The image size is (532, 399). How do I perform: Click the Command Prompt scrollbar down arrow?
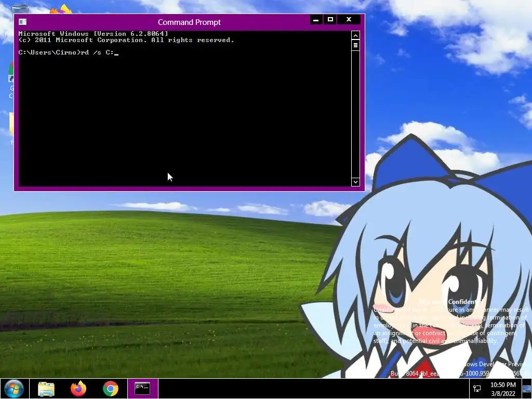[x=355, y=182]
